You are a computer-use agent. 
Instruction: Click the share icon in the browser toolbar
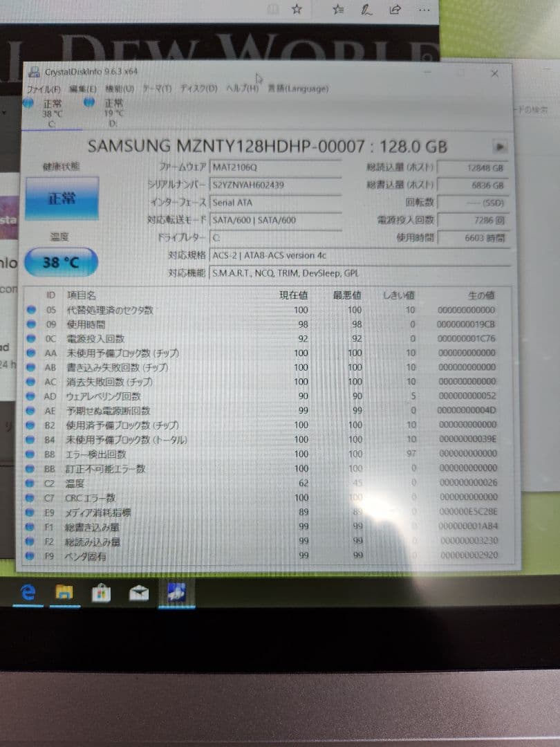(x=395, y=10)
